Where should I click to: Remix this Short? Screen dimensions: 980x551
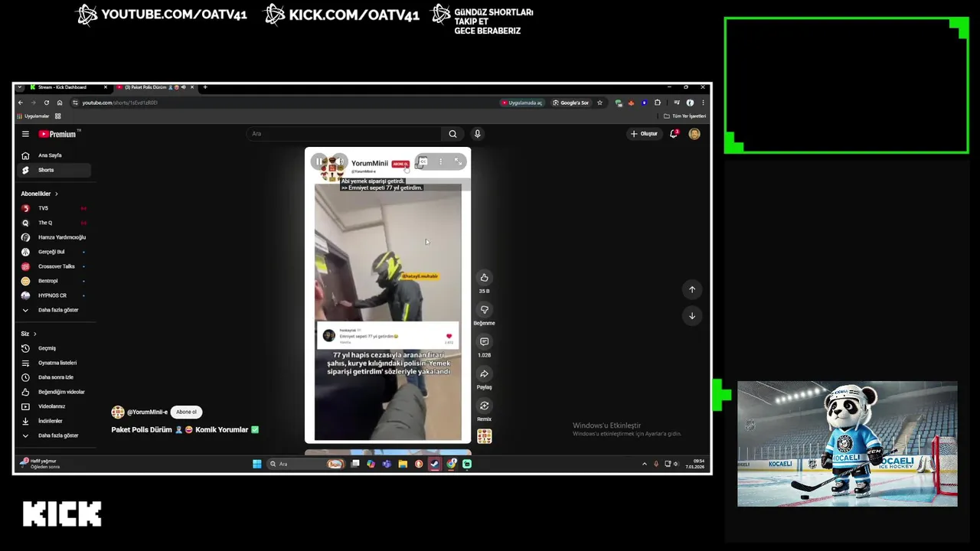click(x=484, y=406)
